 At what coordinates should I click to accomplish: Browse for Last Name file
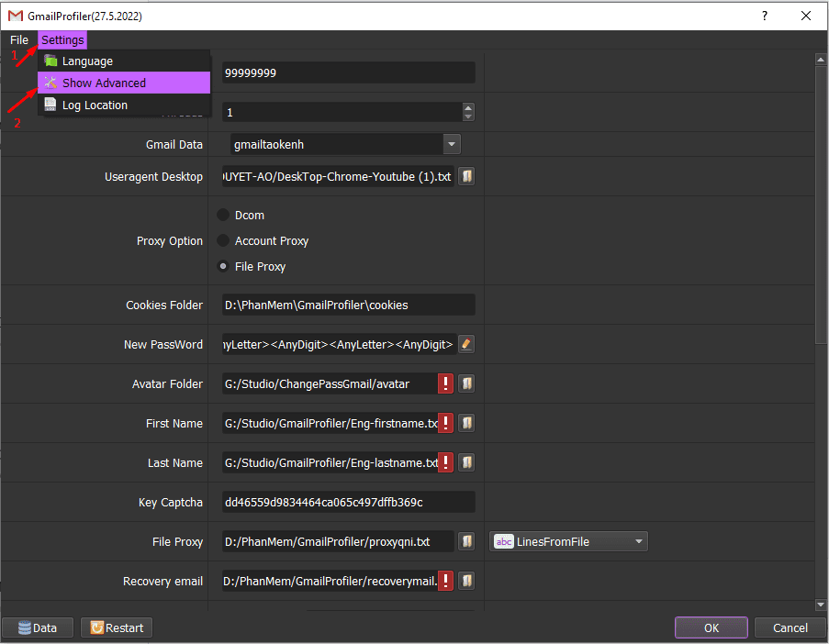[466, 462]
